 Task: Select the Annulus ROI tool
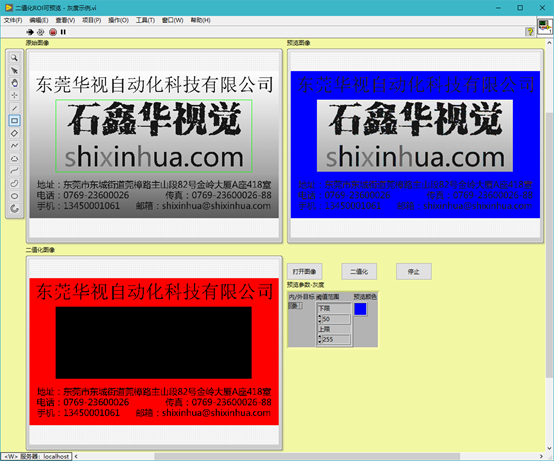(x=14, y=209)
